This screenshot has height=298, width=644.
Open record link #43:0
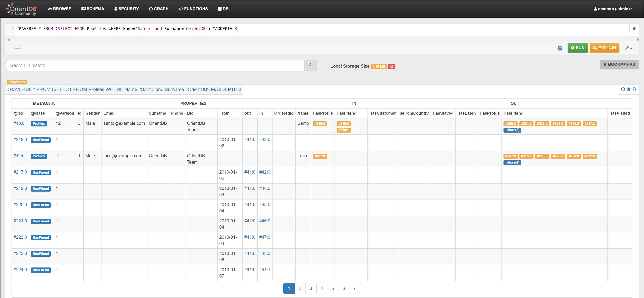(19, 123)
